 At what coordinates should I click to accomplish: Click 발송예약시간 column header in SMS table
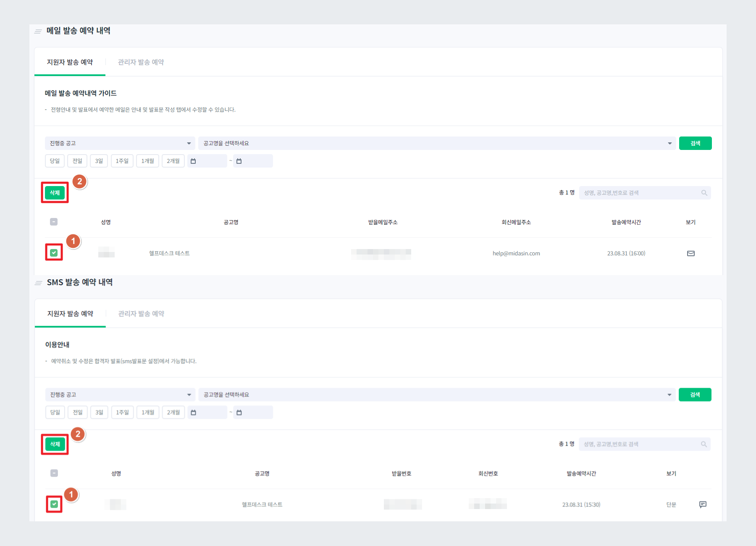[x=581, y=473]
